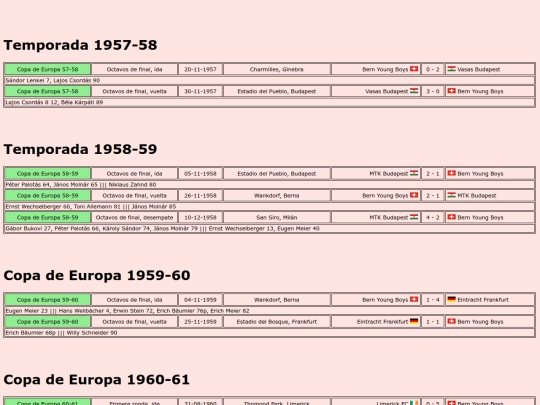Click scorers line starting 'Eugen Meier 23'
Viewport: 540px width, 405px height.
(269, 311)
